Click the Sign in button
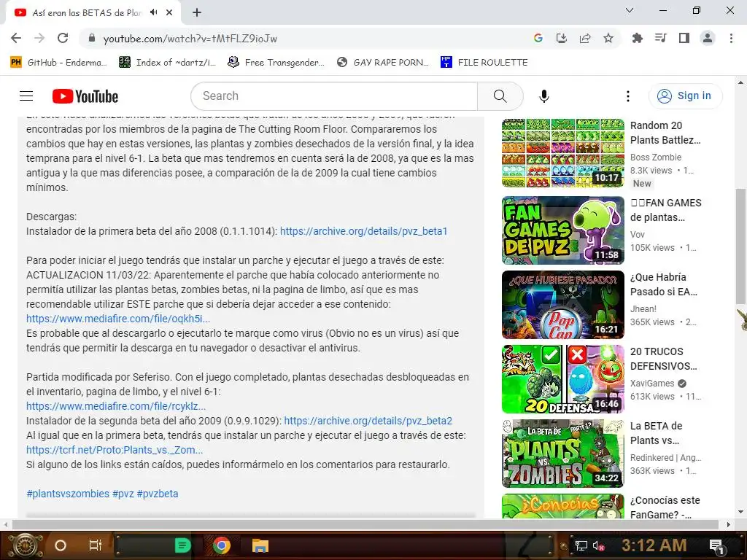 tap(685, 96)
